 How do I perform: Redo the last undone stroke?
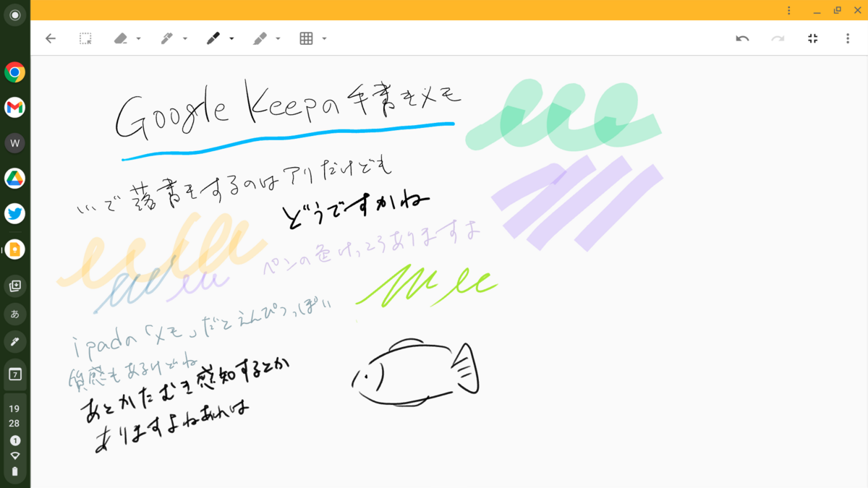[778, 38]
